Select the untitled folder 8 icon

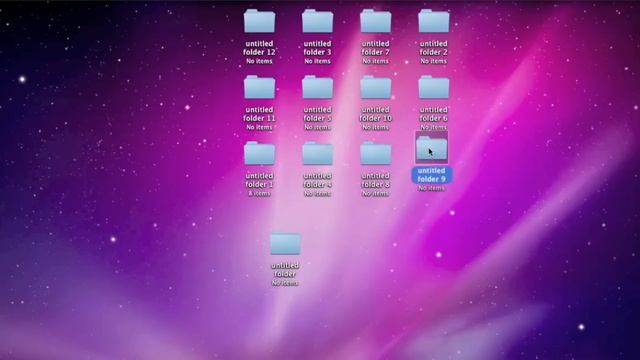coord(376,153)
